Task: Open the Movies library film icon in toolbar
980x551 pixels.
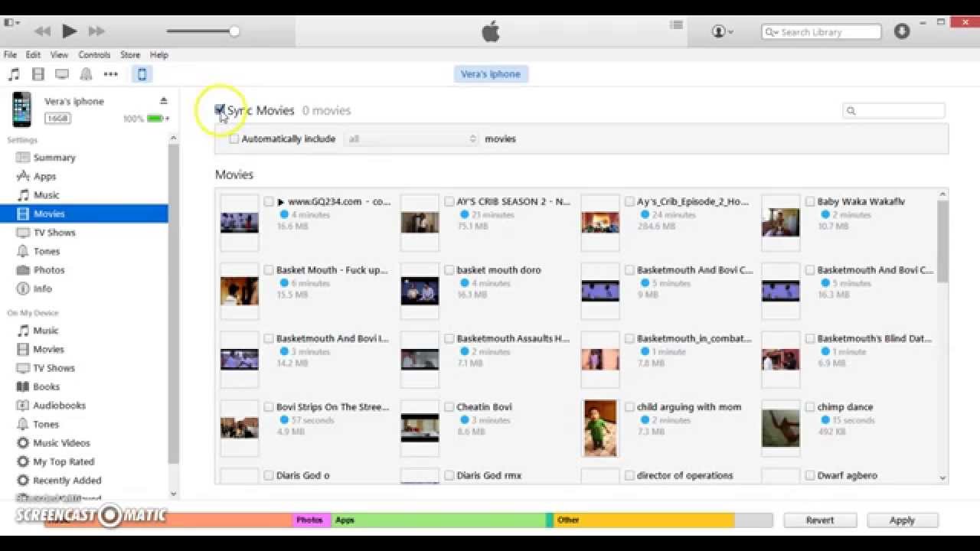Action: click(38, 74)
